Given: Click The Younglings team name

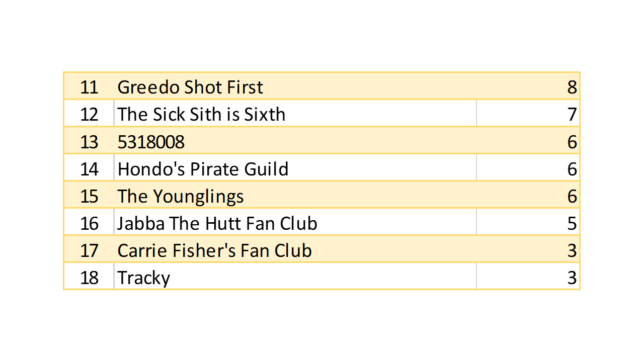Looking at the screenshot, I should (x=181, y=196).
